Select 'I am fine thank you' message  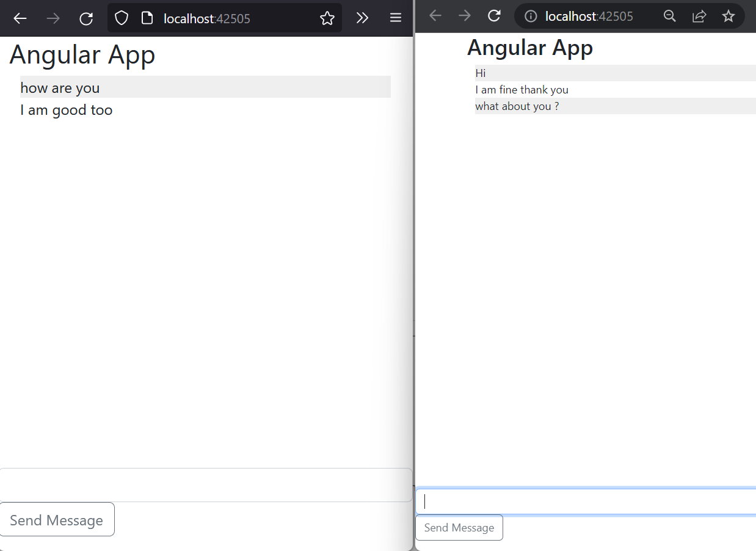click(616, 90)
